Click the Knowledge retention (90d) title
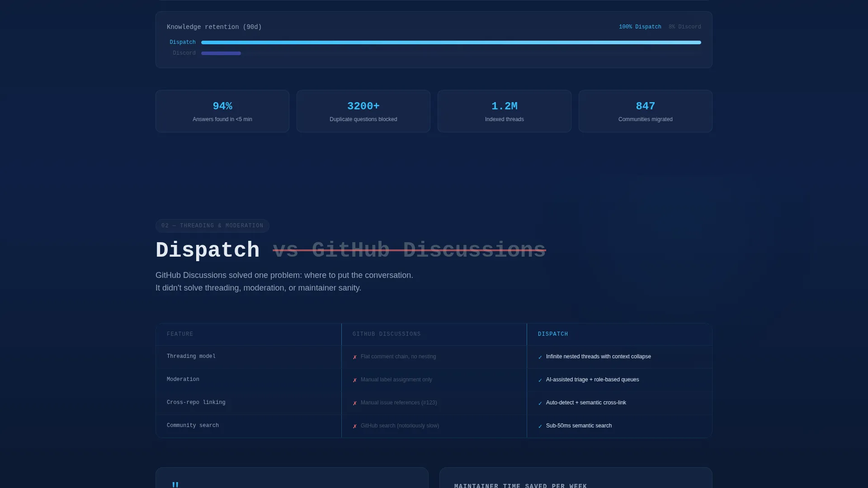This screenshot has height=488, width=868. [214, 27]
